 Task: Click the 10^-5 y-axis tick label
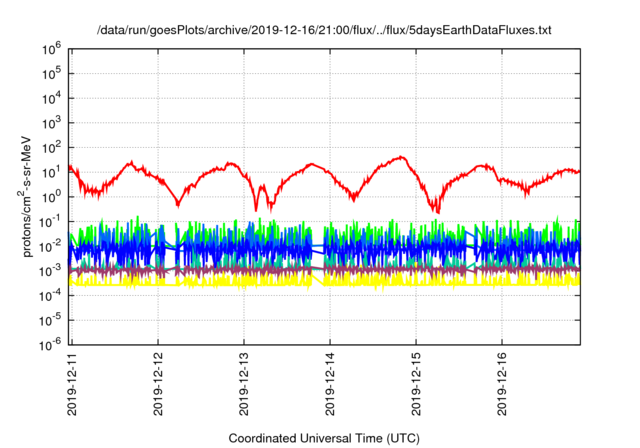point(50,321)
